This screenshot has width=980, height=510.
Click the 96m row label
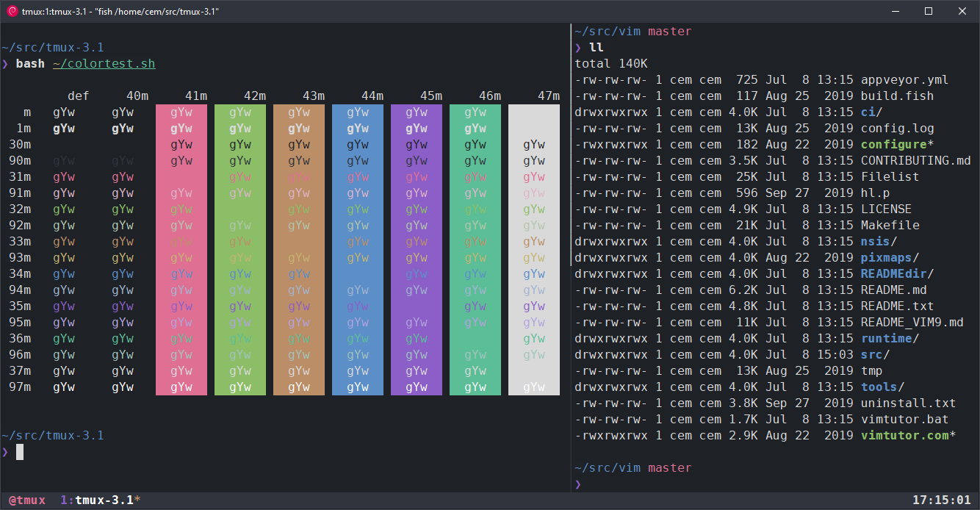tap(20, 355)
